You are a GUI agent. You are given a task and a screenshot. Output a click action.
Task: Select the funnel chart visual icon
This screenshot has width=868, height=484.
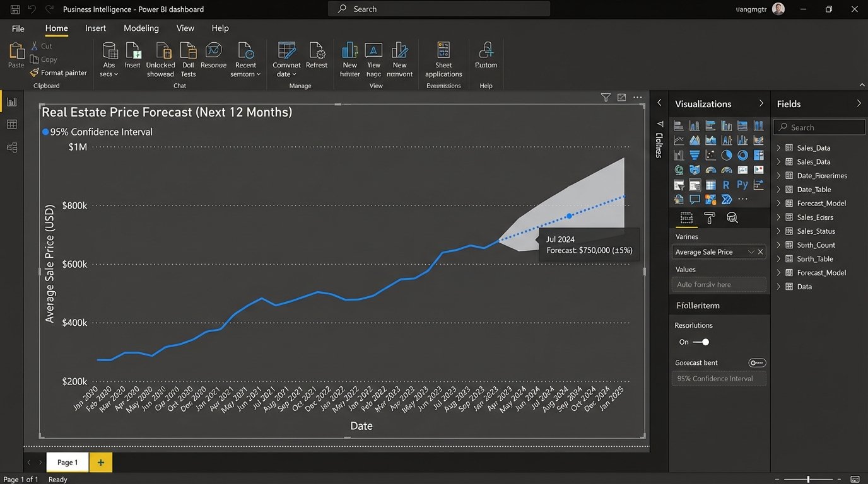[695, 154]
